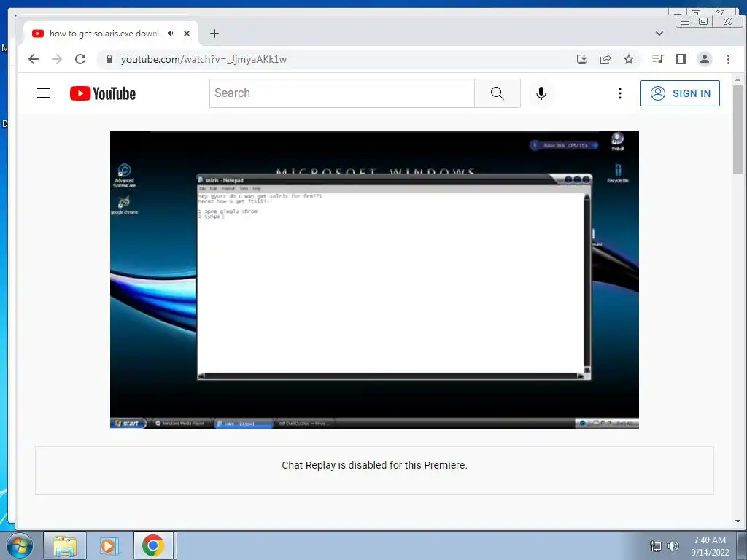
Task: Bookmark this page with the star
Action: 629,59
